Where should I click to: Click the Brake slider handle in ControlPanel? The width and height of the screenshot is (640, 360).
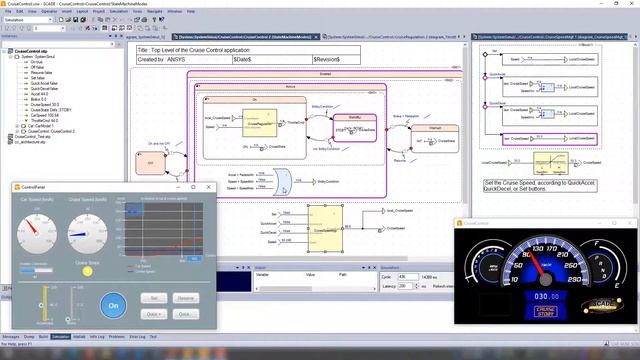(68, 320)
